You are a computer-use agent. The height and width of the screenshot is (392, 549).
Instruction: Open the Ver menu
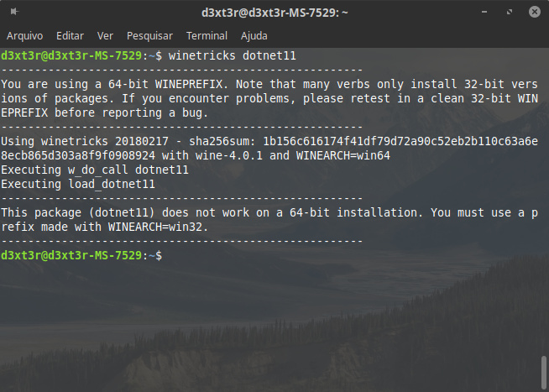point(105,36)
